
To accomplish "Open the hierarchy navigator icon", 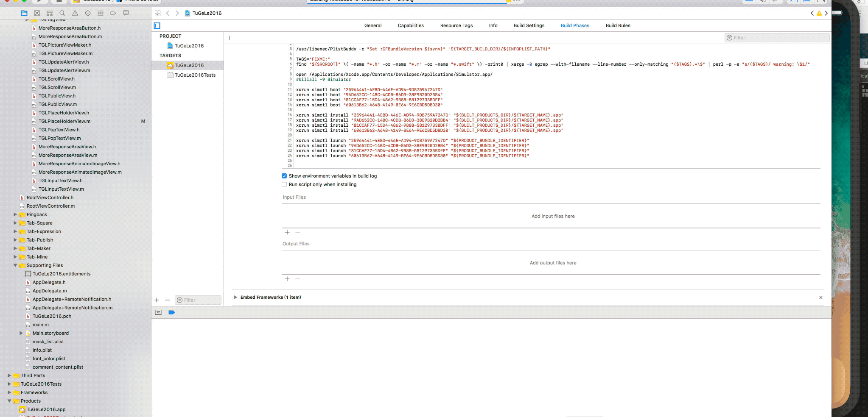I will [x=50, y=13].
